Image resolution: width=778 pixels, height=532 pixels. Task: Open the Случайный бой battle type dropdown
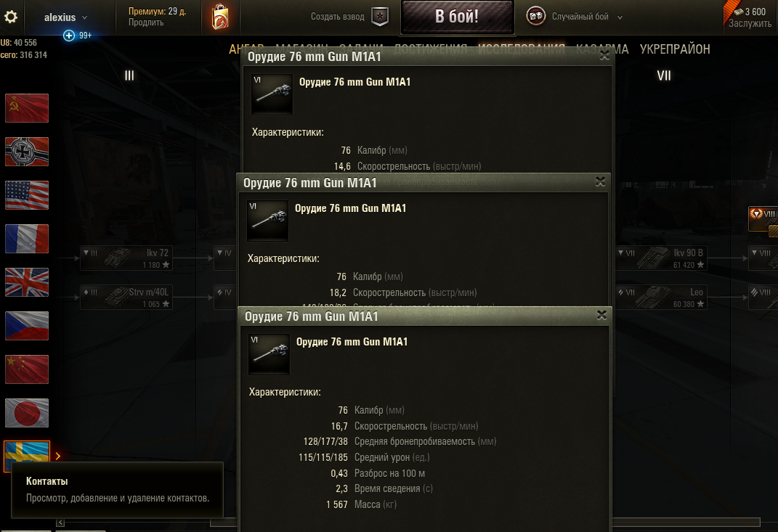(574, 17)
